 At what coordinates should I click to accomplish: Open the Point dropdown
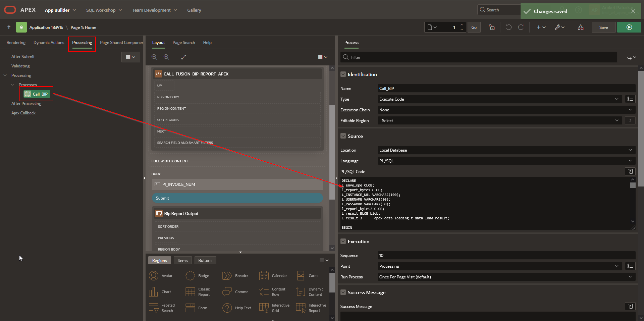[500, 266]
